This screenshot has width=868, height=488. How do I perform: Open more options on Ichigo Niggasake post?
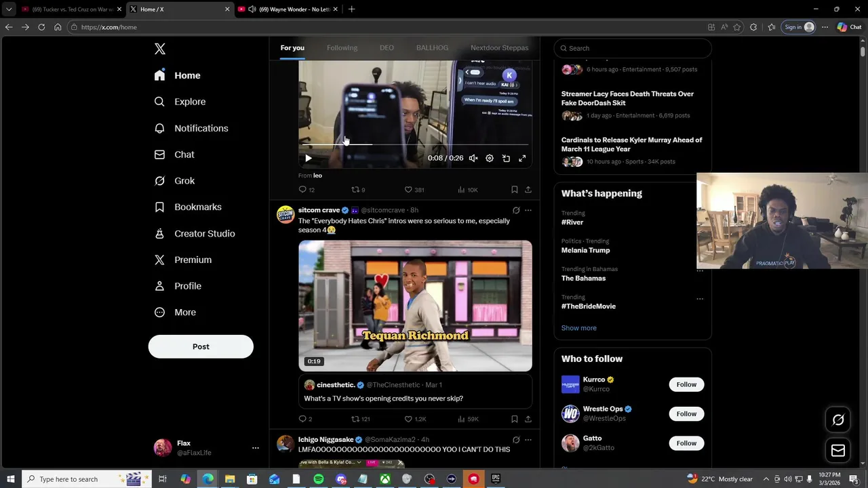click(528, 439)
